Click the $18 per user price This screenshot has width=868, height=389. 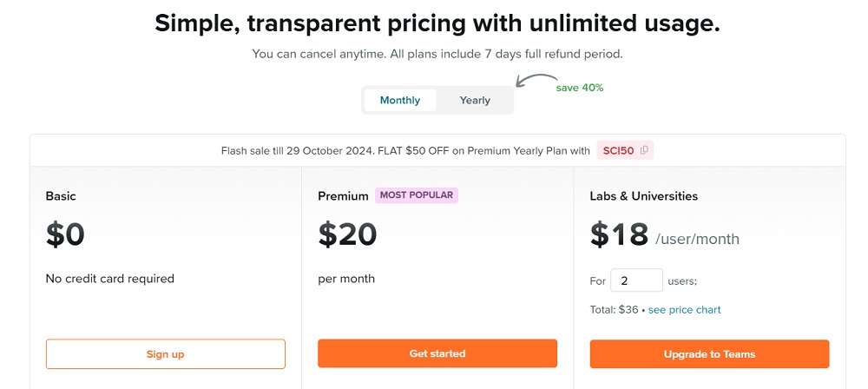[620, 234]
